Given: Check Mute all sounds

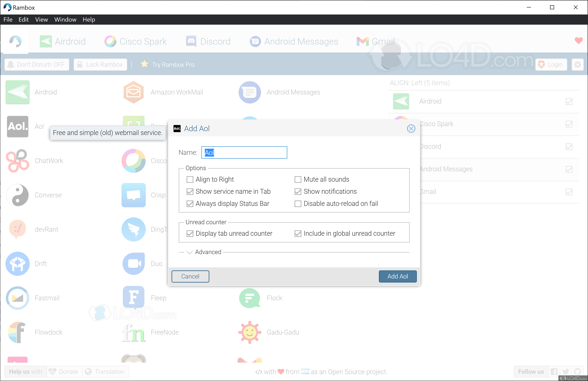Looking at the screenshot, I should click(x=298, y=180).
